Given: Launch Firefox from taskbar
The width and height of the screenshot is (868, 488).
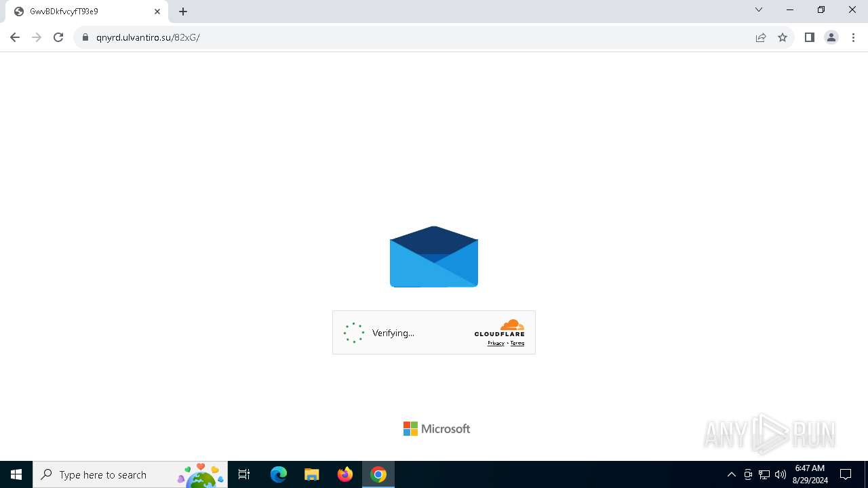Looking at the screenshot, I should point(345,474).
